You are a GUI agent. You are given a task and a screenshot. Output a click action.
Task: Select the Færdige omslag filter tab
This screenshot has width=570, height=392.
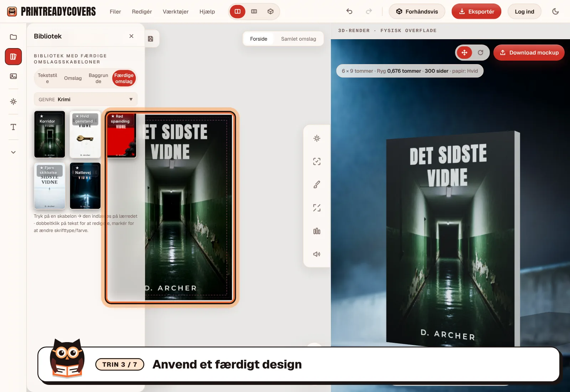click(x=124, y=78)
